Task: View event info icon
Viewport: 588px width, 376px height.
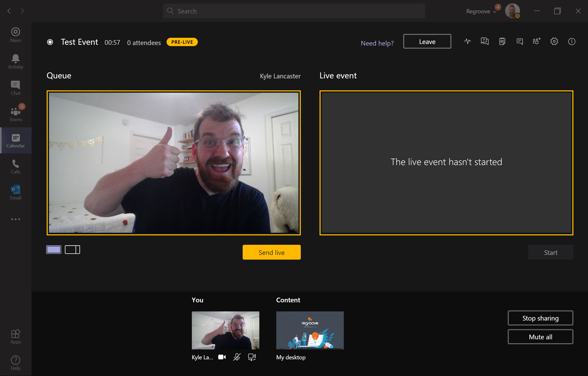Action: coord(572,41)
